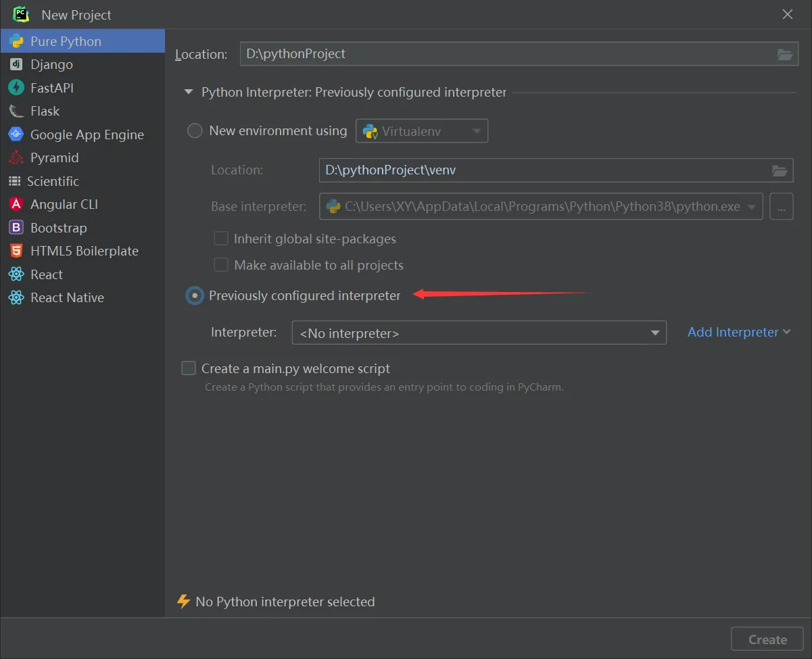Select the FastAPI icon in sidebar

[16, 88]
